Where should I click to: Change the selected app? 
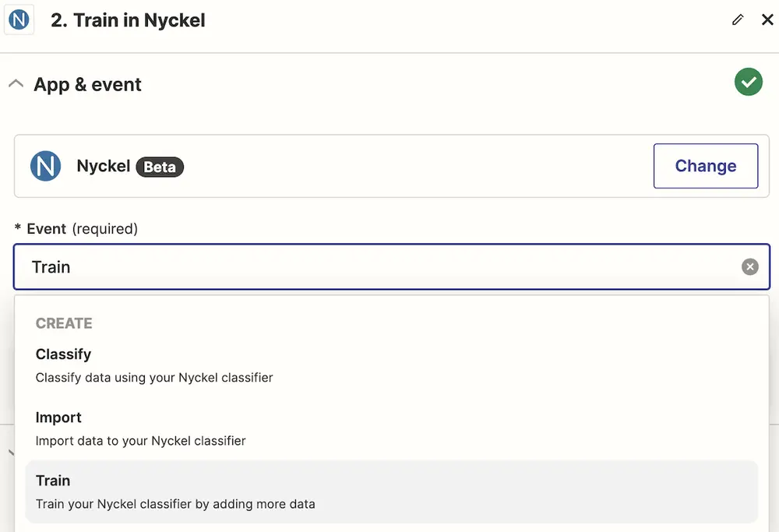point(706,166)
